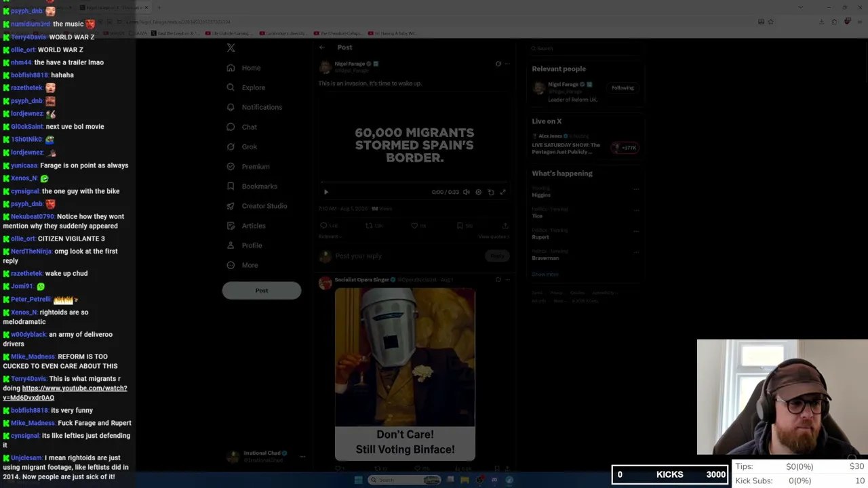Select chat username 'Mike_Madness' in the Reform message

coord(33,357)
